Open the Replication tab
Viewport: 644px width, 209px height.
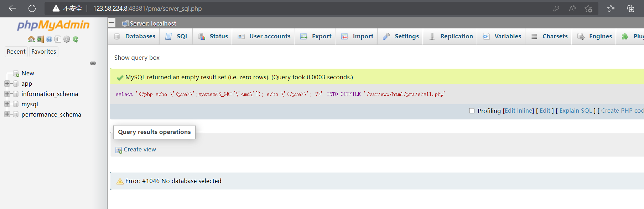(451, 36)
